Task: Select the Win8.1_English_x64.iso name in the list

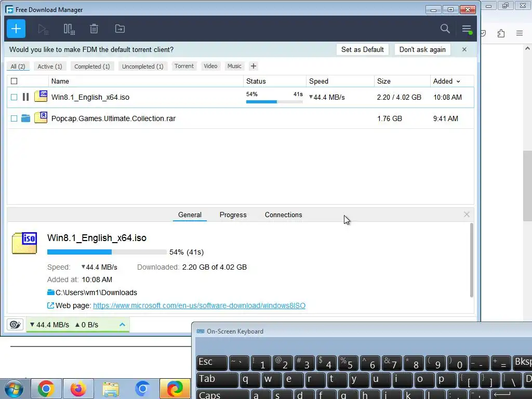Action: 90,97
